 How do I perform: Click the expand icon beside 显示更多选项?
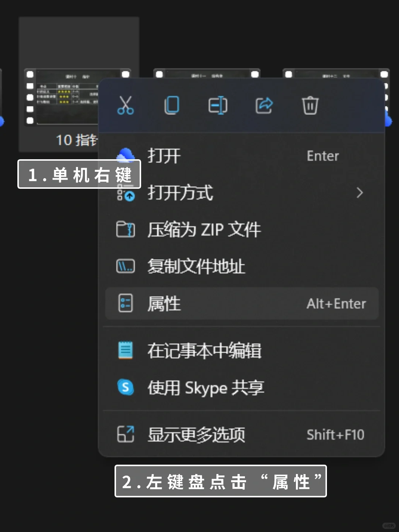pos(125,434)
